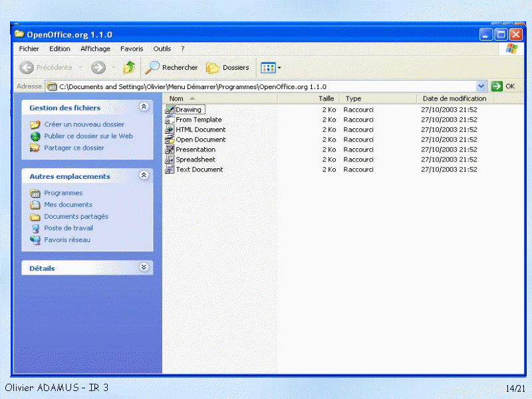This screenshot has height=399, width=532.
Task: Select the Spreadsheet file name
Action: point(196,159)
